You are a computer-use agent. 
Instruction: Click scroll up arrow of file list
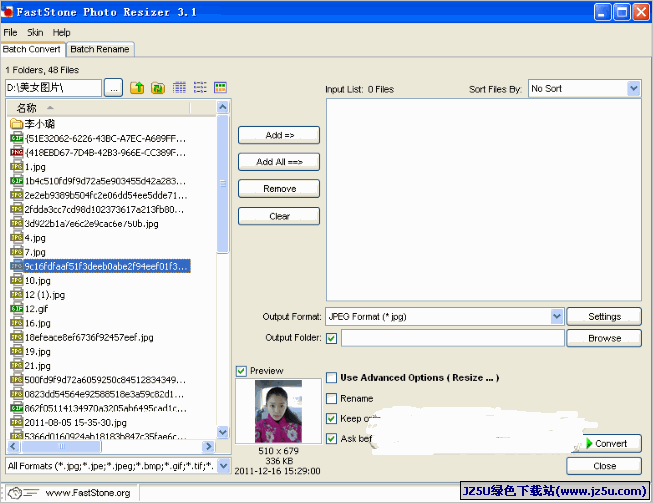(x=223, y=107)
